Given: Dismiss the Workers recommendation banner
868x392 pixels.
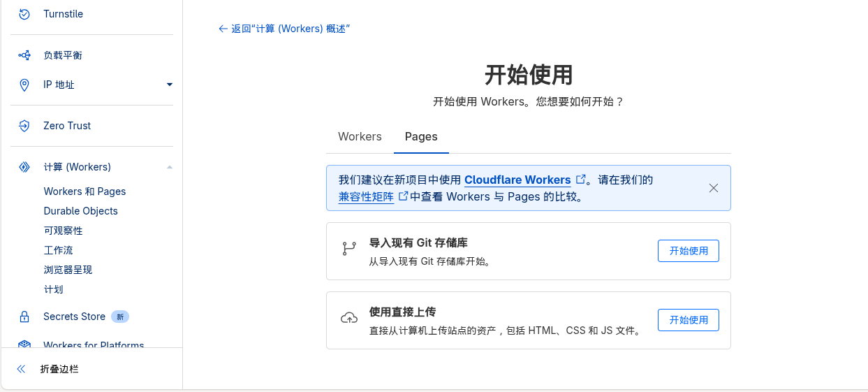Looking at the screenshot, I should click(x=713, y=188).
